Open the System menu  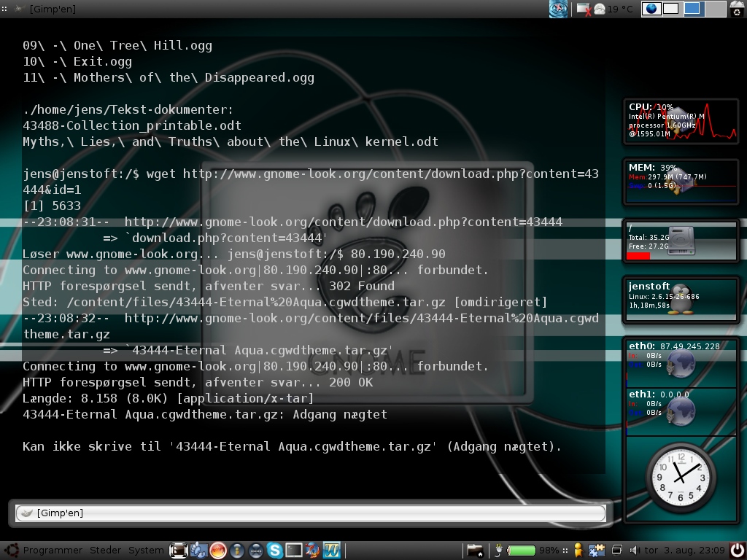pyautogui.click(x=146, y=550)
